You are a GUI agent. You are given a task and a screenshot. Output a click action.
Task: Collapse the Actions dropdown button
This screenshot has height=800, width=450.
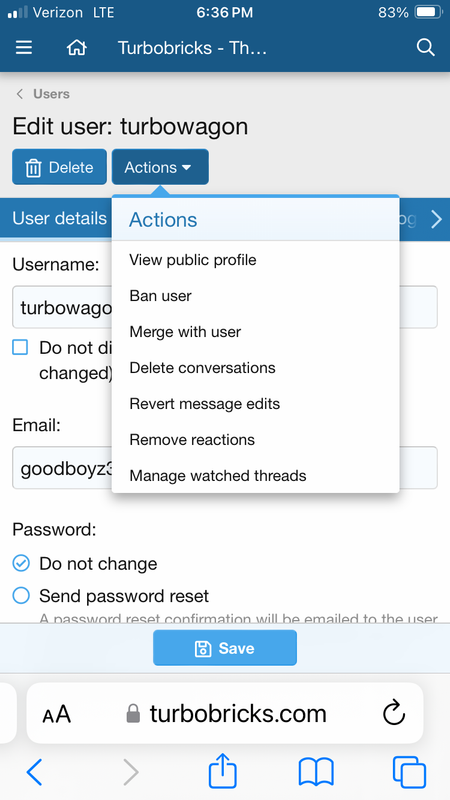[x=160, y=167]
